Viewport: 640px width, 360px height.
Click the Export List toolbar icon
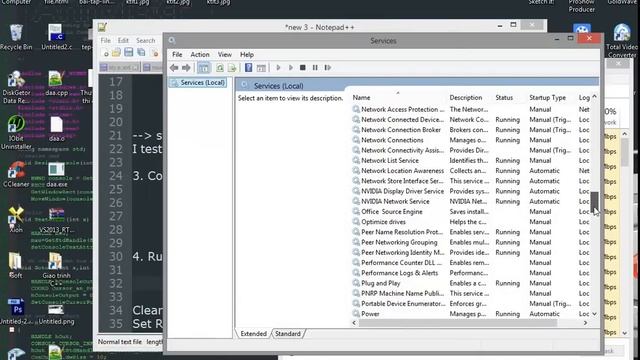[x=232, y=68]
